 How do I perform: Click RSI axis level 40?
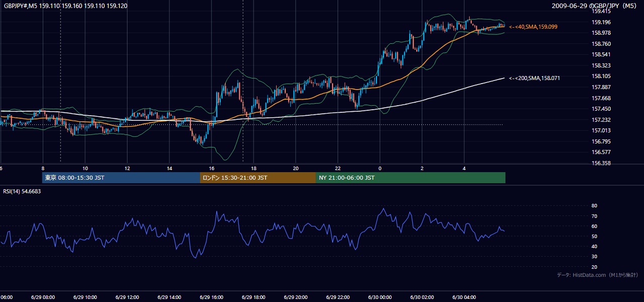tap(595, 246)
